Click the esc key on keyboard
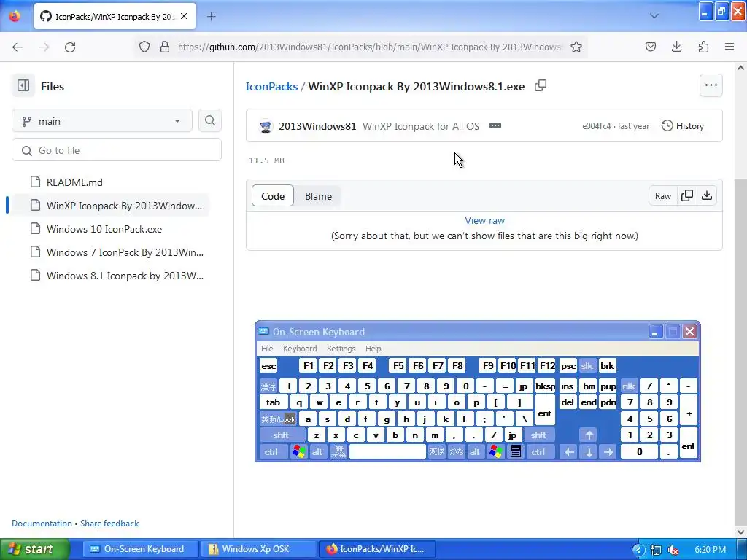The image size is (747, 560). [x=268, y=366]
